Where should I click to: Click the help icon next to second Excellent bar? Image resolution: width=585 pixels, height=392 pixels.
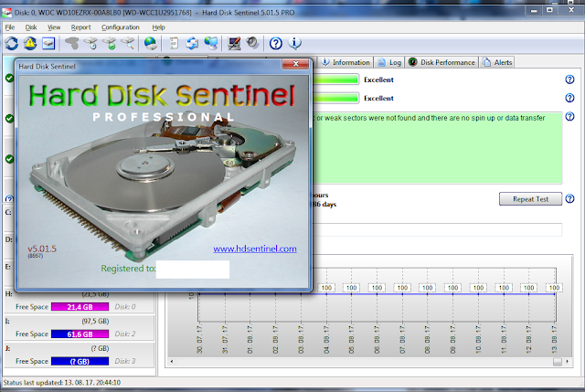pos(569,98)
